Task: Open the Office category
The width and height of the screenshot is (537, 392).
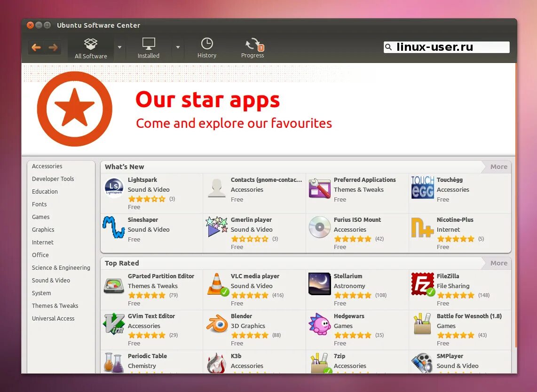Action: pyautogui.click(x=40, y=255)
